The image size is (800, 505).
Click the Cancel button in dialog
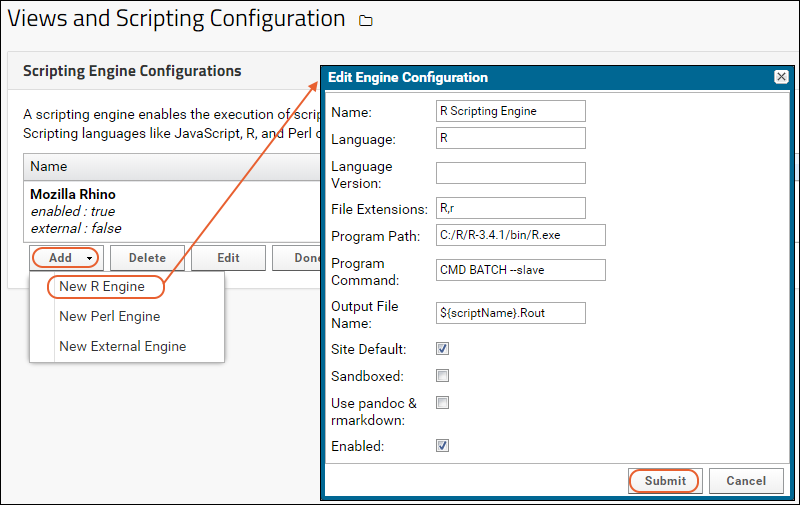pyautogui.click(x=745, y=481)
